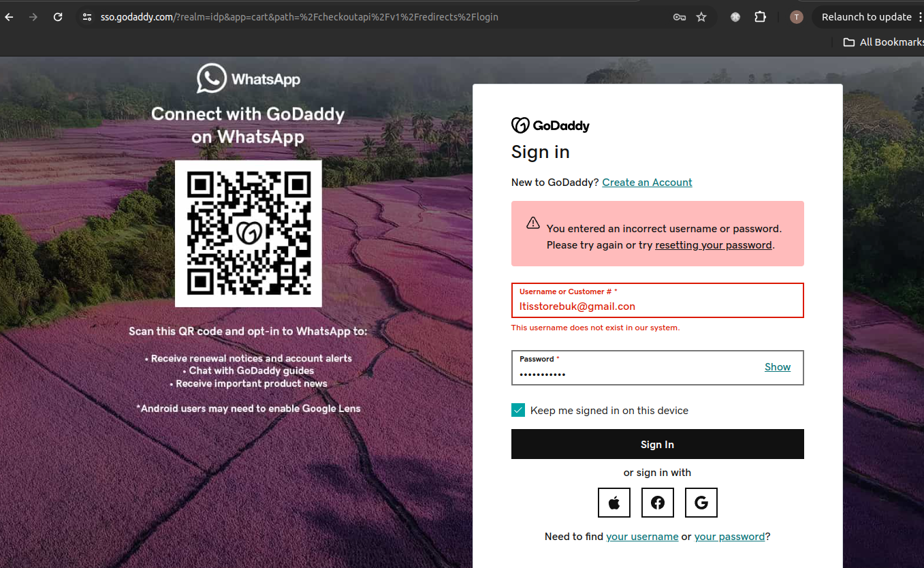924x568 pixels.
Task: Click the Sign in heading text
Action: click(x=541, y=152)
